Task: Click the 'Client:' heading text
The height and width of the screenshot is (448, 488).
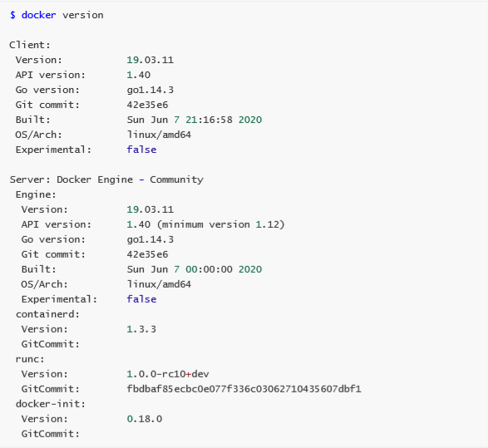Action: 30,45
